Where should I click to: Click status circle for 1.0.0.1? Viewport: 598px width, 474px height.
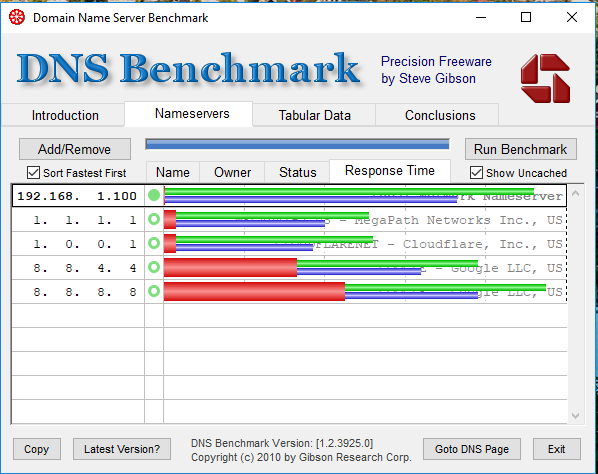[154, 243]
